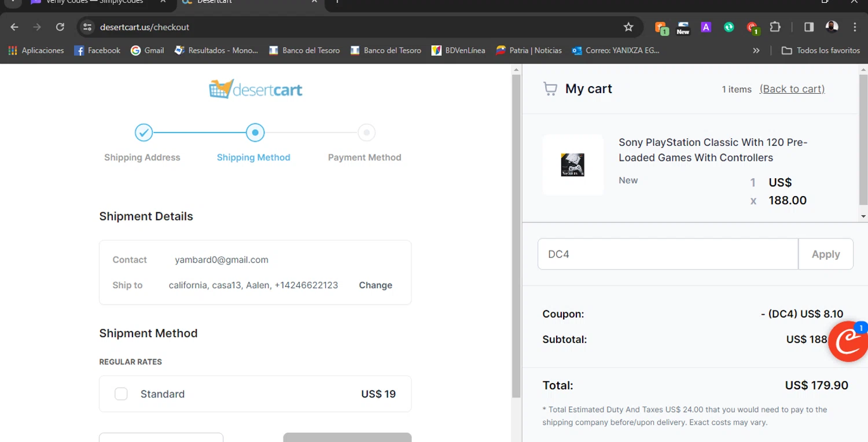The height and width of the screenshot is (442, 868).
Task: Apply the DC4 coupon code
Action: [x=826, y=254]
